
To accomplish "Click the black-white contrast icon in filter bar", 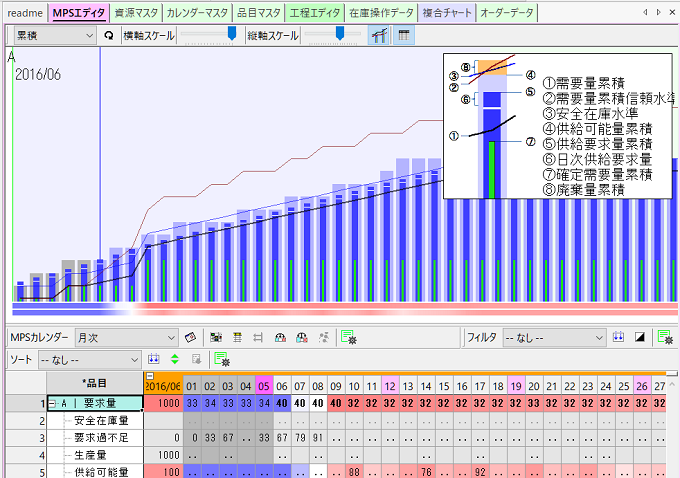I will pos(640,337).
